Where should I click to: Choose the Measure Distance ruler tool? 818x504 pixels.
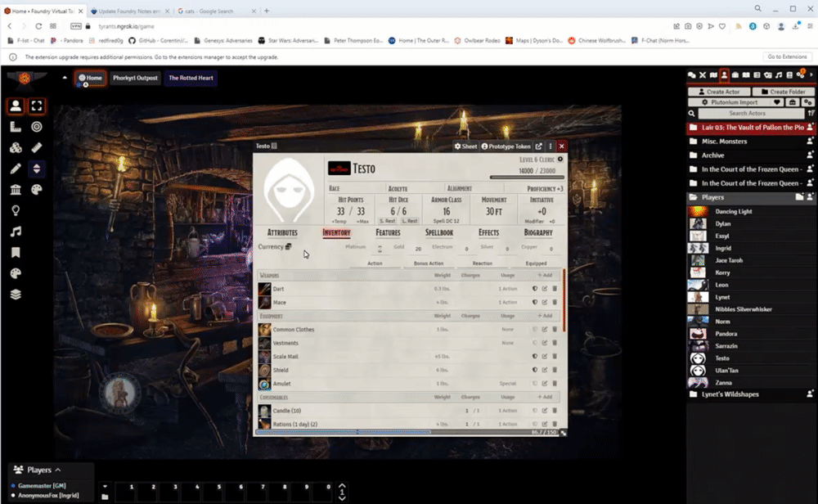coord(37,147)
